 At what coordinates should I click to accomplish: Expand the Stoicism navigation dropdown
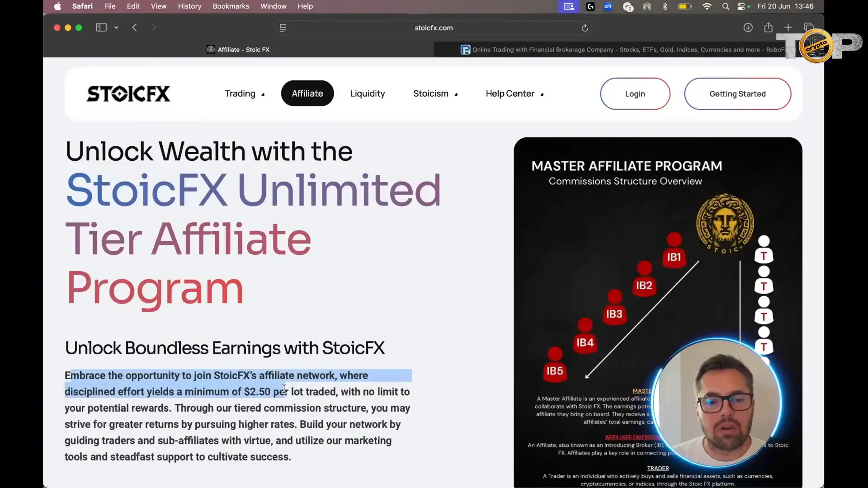[435, 94]
